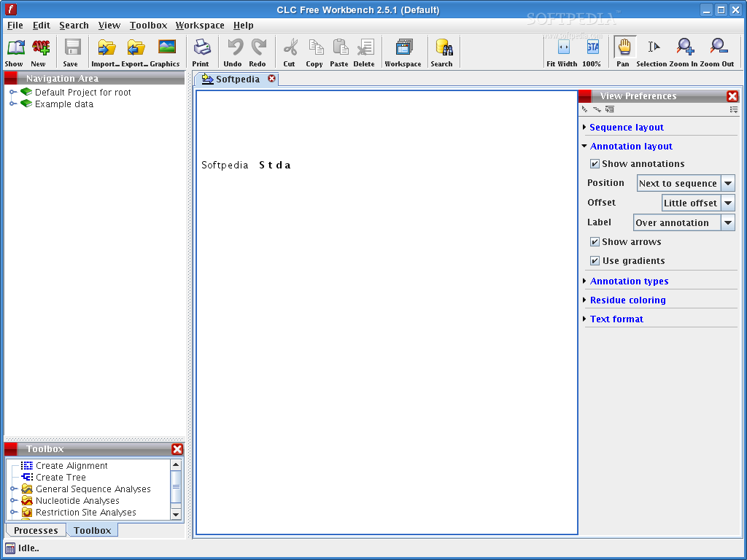Expand the Residue coloring section
Image resolution: width=747 pixels, height=560 pixels.
pyautogui.click(x=585, y=300)
